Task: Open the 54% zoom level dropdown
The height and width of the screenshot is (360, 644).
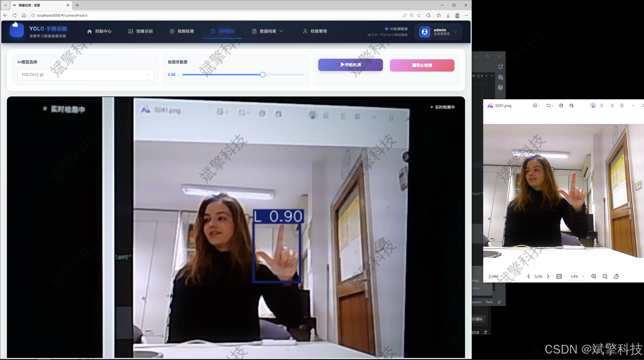Action: (576, 276)
